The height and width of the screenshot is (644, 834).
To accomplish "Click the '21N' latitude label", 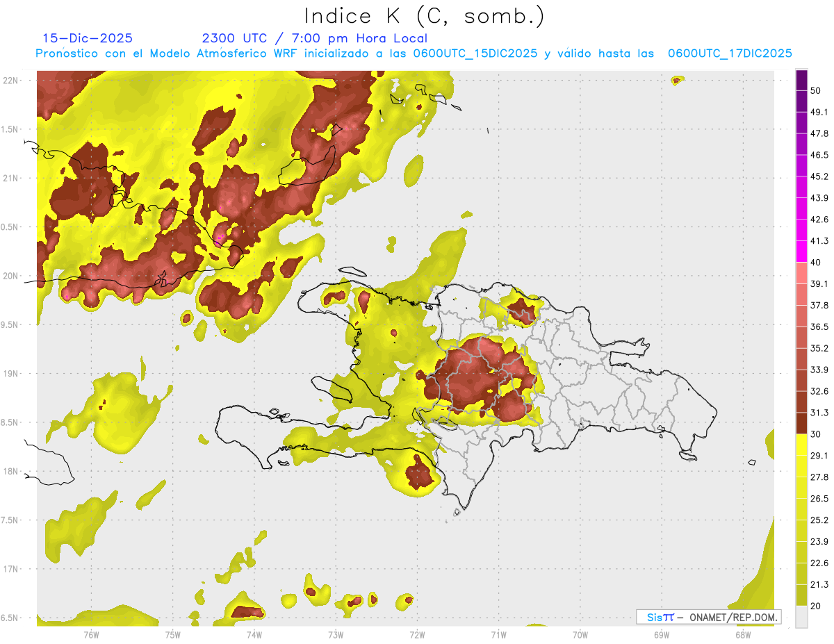I will click(x=10, y=178).
